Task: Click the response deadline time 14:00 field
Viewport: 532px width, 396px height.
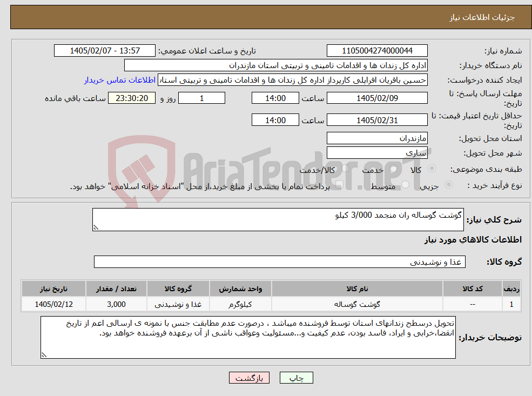Action: tap(275, 98)
